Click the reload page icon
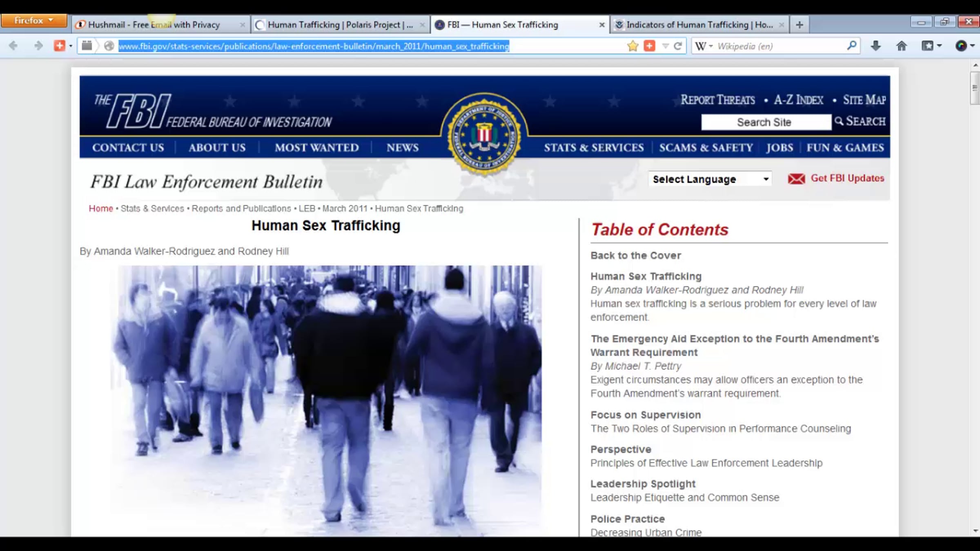Image resolution: width=980 pixels, height=551 pixels. click(x=678, y=46)
